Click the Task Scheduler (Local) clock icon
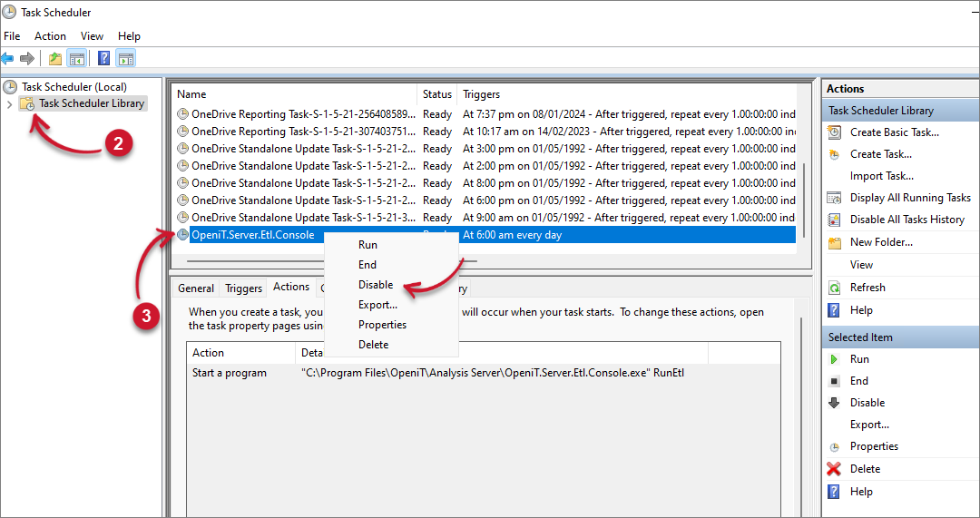Viewport: 980px width, 518px height. tap(10, 87)
